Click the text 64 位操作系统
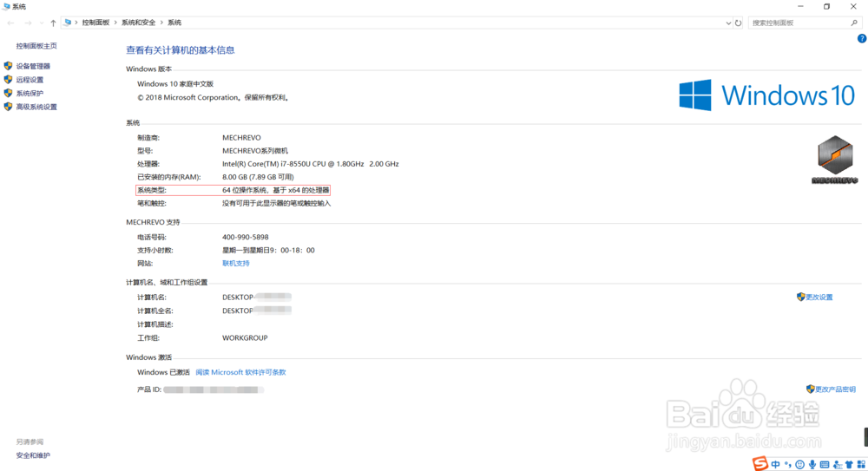The image size is (868, 471). coord(245,190)
